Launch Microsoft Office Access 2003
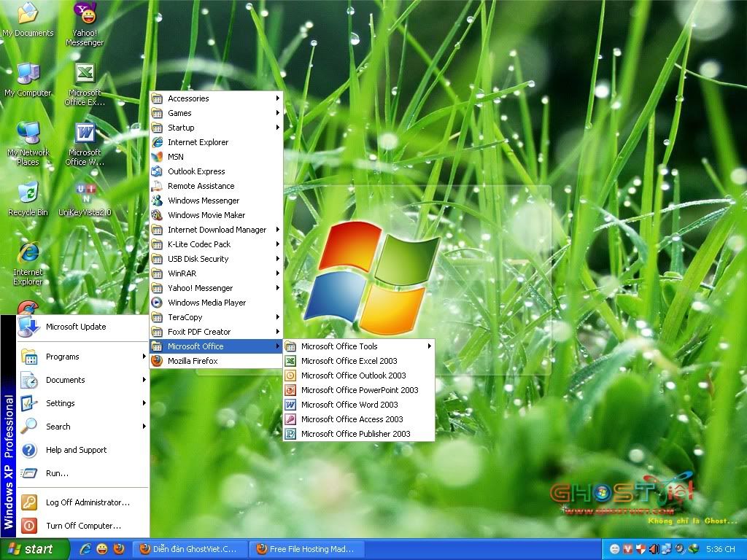This screenshot has height=560, width=747. (352, 419)
